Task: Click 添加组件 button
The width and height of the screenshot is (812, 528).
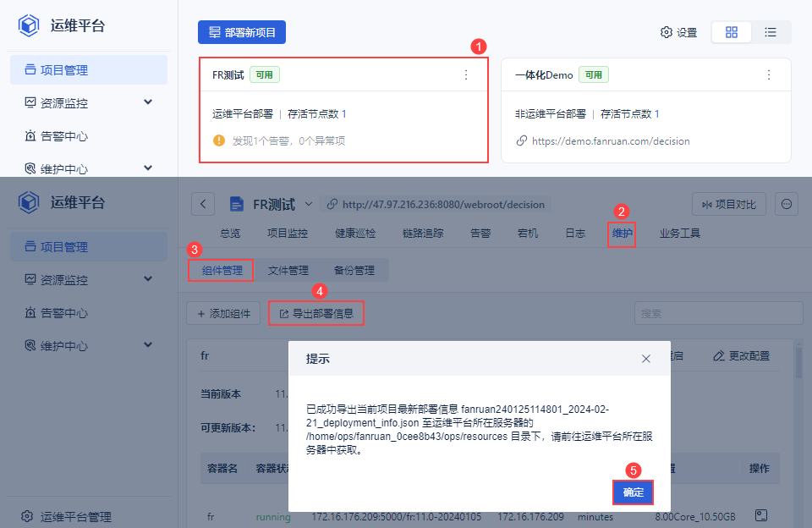Action: point(223,313)
